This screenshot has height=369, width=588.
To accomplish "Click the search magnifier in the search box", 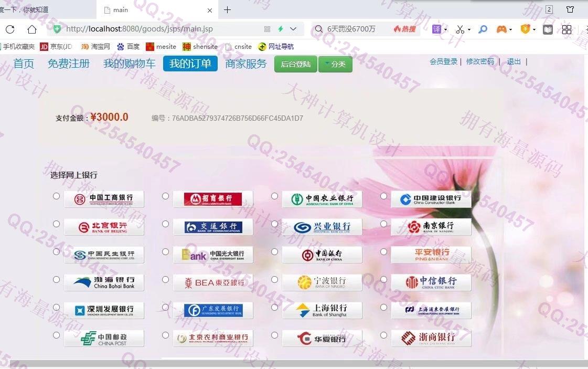I will point(319,29).
